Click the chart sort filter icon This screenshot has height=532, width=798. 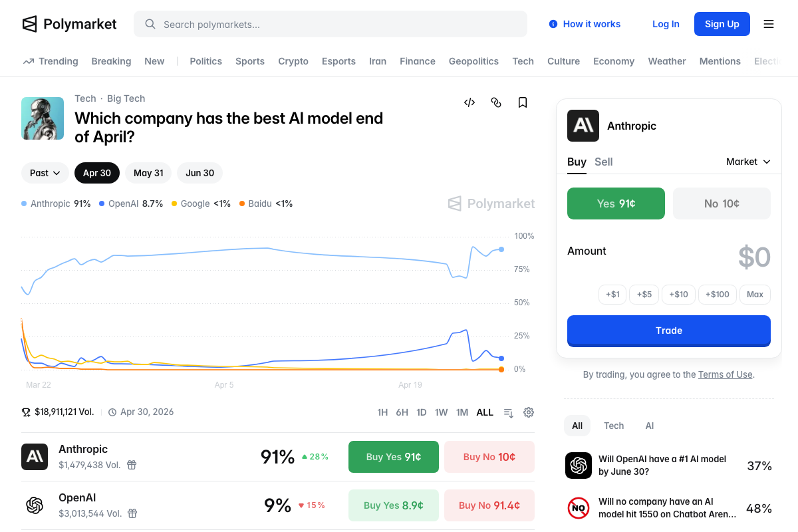click(x=509, y=413)
